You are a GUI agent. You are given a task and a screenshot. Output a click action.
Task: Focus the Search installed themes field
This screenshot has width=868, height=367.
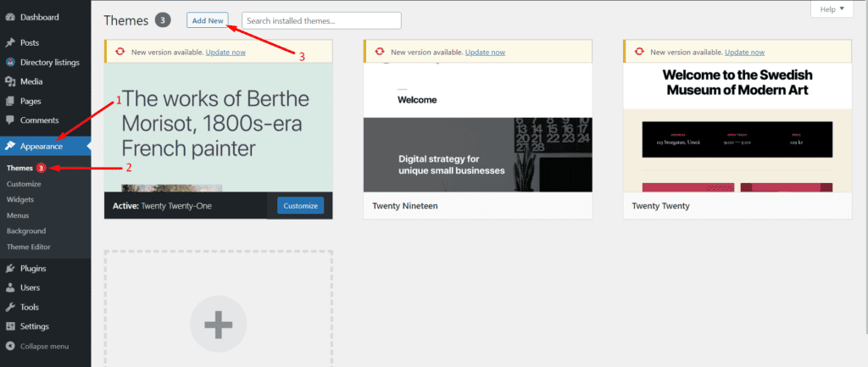pos(321,20)
